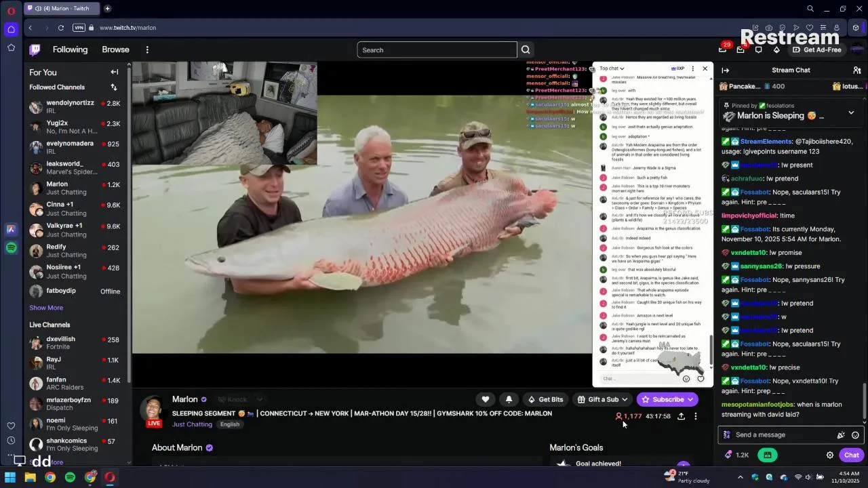Click the English language tag
This screenshot has height=488, width=868.
pos(230,424)
